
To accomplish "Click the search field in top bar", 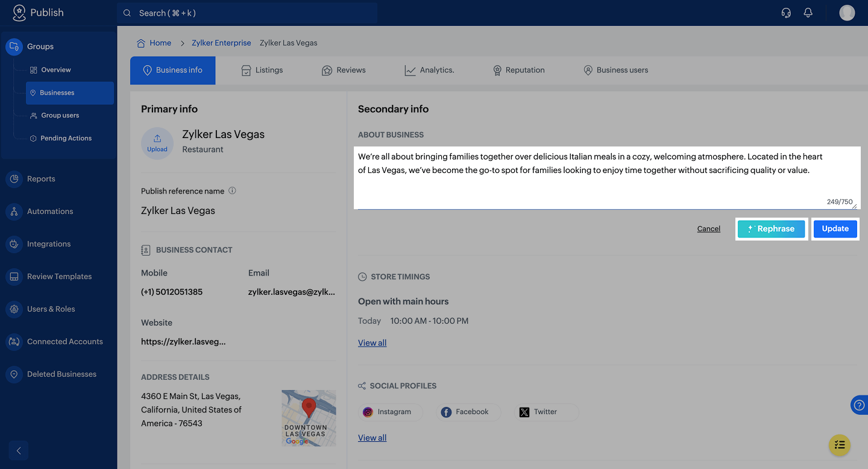I will point(247,13).
